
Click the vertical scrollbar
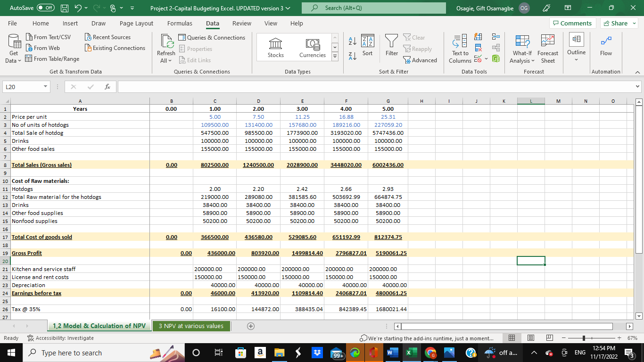639,179
